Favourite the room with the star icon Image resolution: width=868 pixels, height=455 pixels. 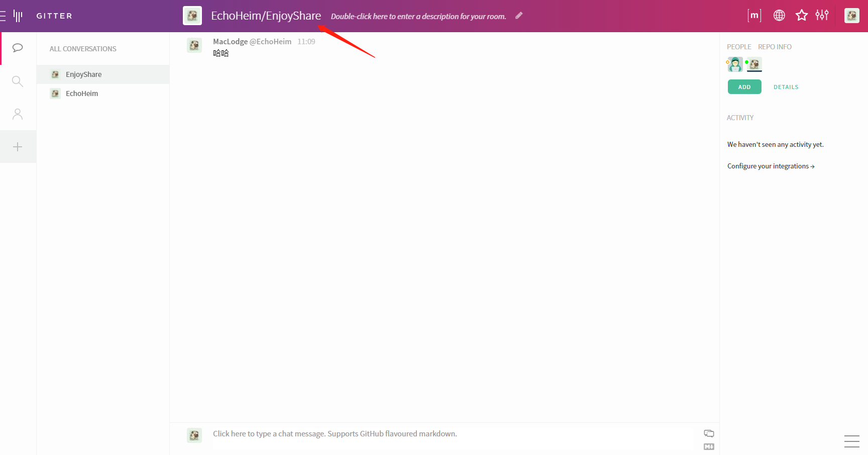(x=802, y=16)
